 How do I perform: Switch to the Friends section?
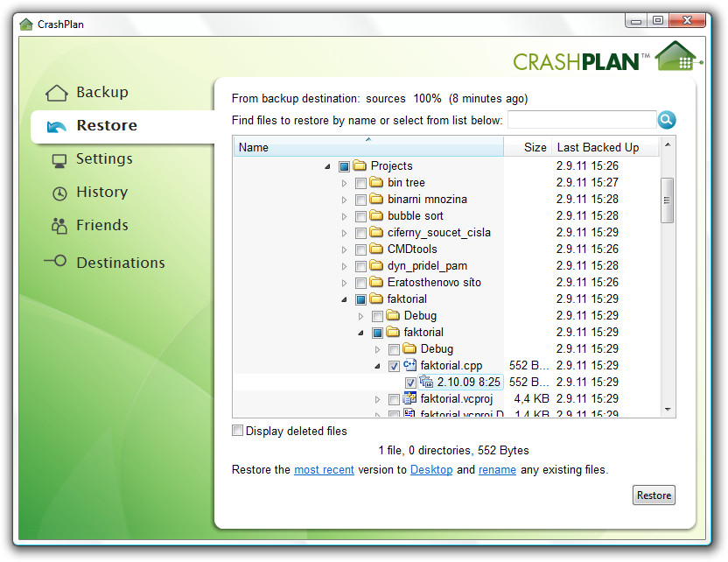tap(89, 226)
